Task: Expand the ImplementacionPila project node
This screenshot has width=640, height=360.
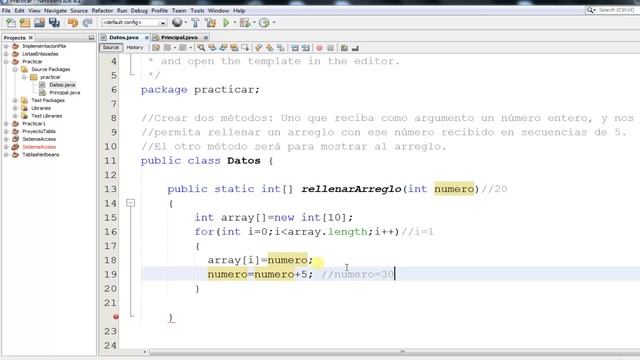Action: 6,46
